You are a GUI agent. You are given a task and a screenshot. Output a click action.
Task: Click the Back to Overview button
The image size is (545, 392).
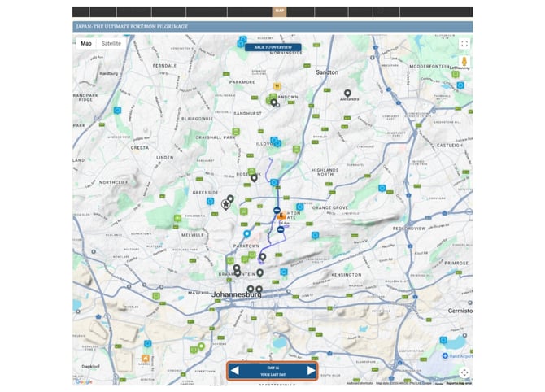[x=272, y=47]
